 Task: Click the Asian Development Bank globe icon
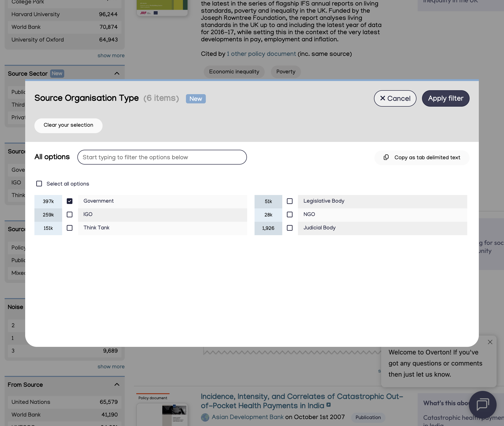pyautogui.click(x=205, y=417)
